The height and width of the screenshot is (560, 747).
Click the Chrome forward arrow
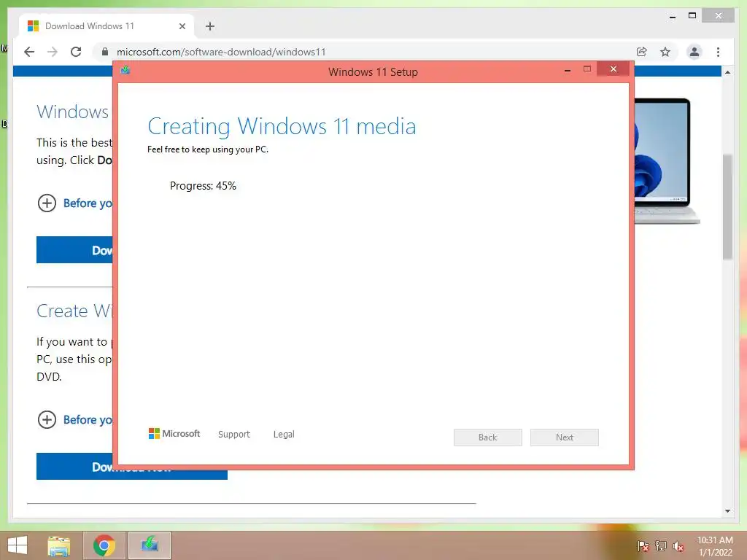pyautogui.click(x=53, y=52)
